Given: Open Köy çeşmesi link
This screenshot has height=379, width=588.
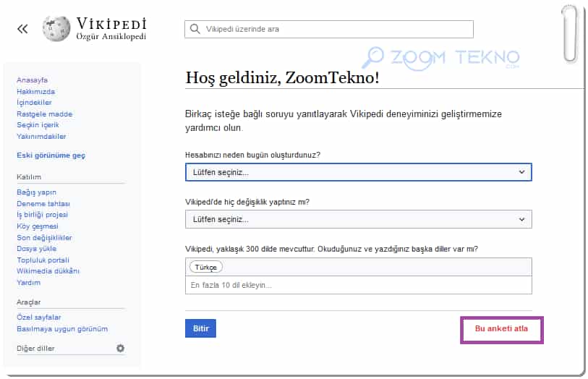Looking at the screenshot, I should [38, 226].
